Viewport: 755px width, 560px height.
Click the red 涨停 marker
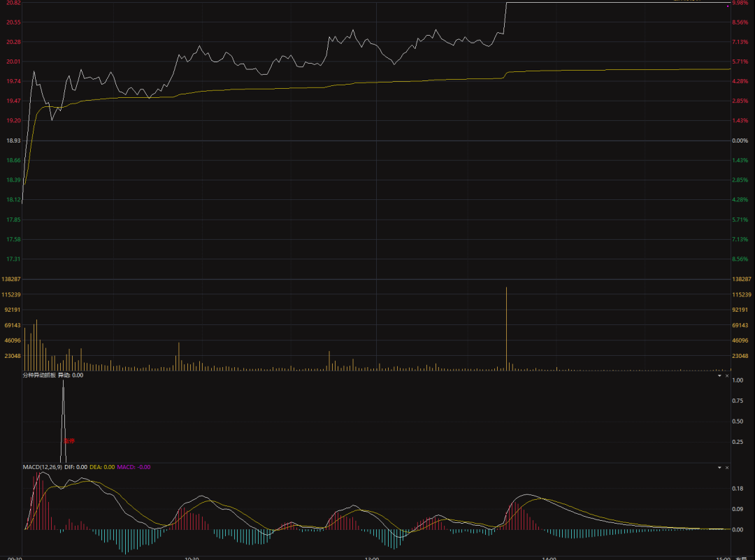69,441
